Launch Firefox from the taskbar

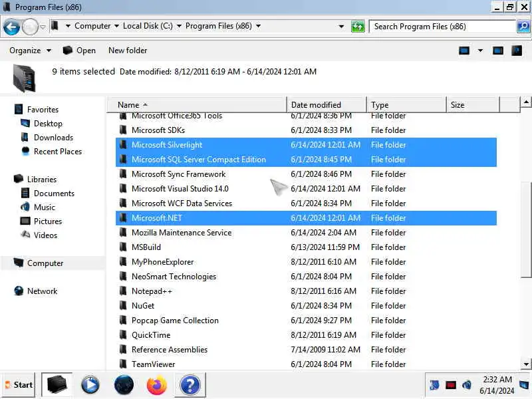[x=157, y=385]
